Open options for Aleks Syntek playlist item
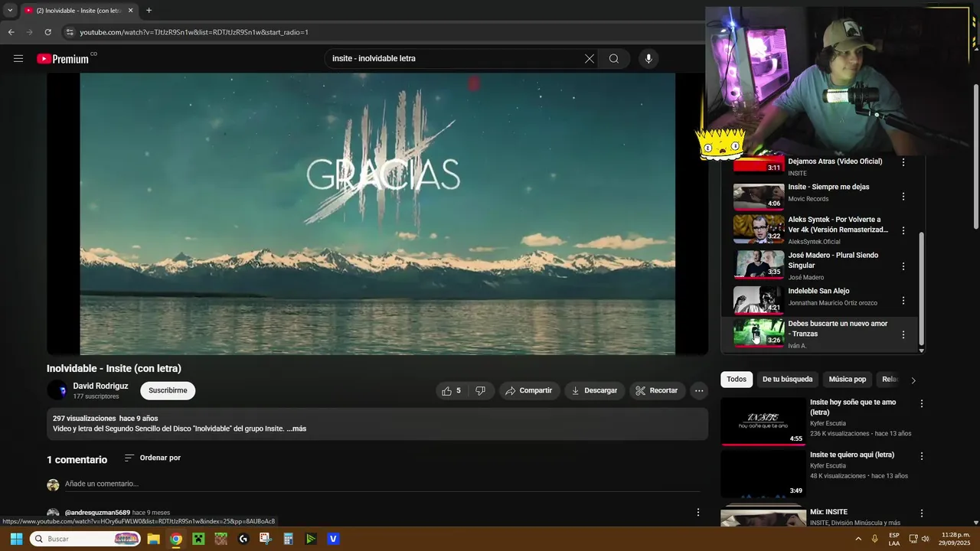The image size is (980, 551). [x=903, y=230]
